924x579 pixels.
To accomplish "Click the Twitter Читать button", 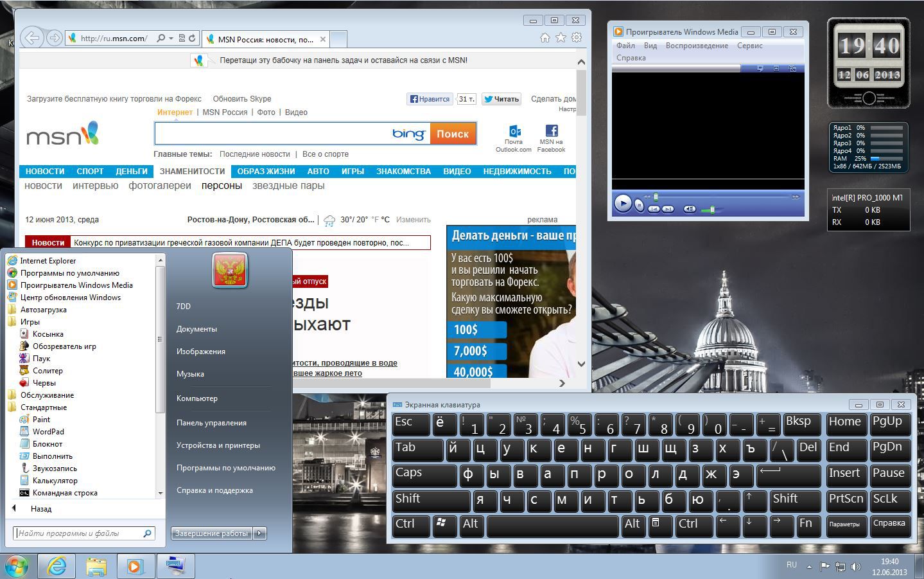I will click(501, 99).
